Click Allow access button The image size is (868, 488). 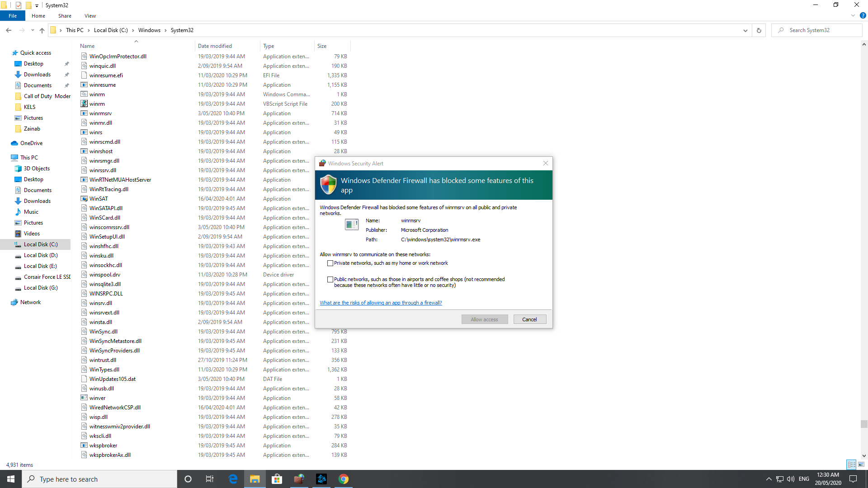(x=484, y=319)
